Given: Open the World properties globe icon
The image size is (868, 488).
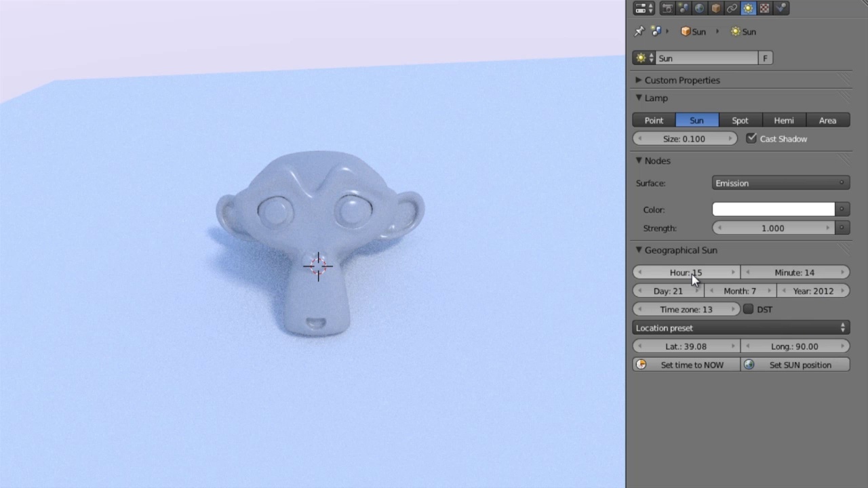Looking at the screenshot, I should click(700, 8).
